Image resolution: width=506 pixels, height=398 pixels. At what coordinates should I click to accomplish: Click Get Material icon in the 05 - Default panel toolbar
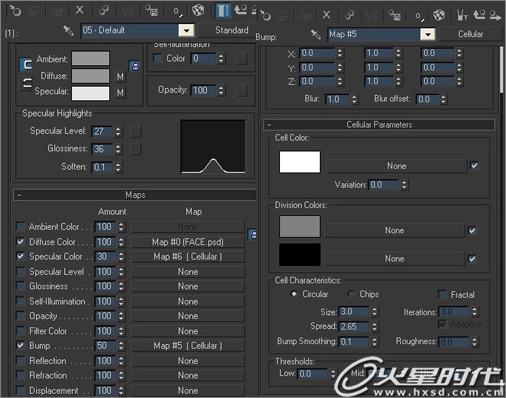[x=15, y=11]
